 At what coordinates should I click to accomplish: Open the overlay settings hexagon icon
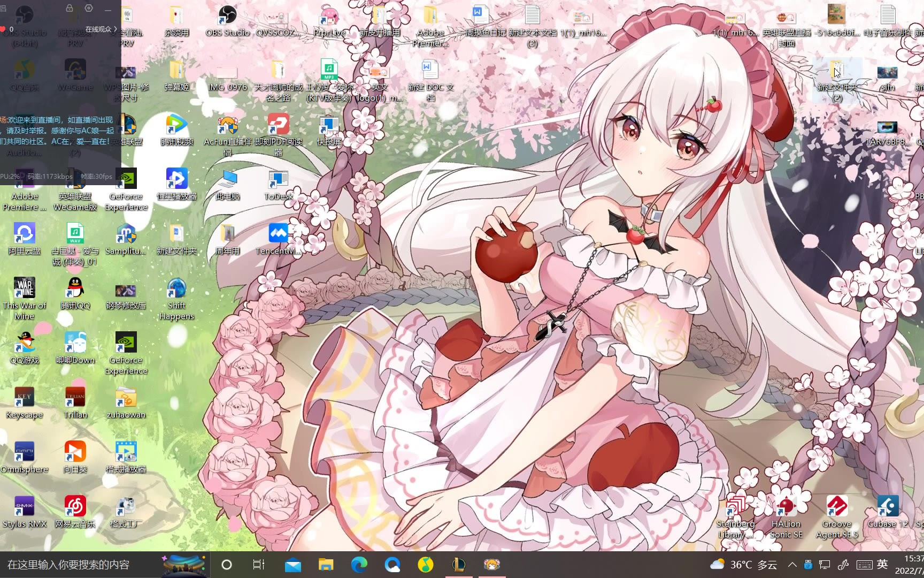[89, 9]
